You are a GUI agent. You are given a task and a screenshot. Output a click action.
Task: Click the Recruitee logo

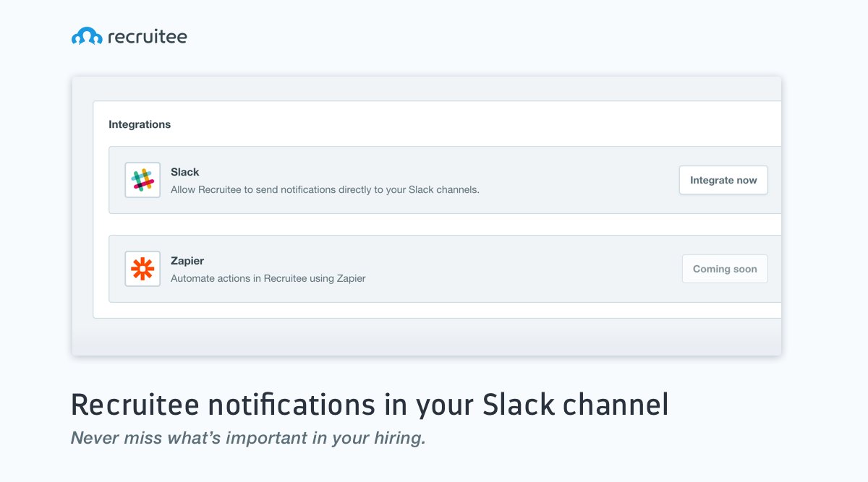click(x=129, y=36)
